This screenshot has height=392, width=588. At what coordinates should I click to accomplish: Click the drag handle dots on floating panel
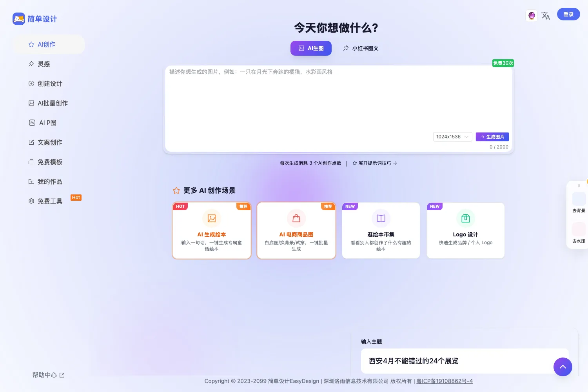[579, 185]
